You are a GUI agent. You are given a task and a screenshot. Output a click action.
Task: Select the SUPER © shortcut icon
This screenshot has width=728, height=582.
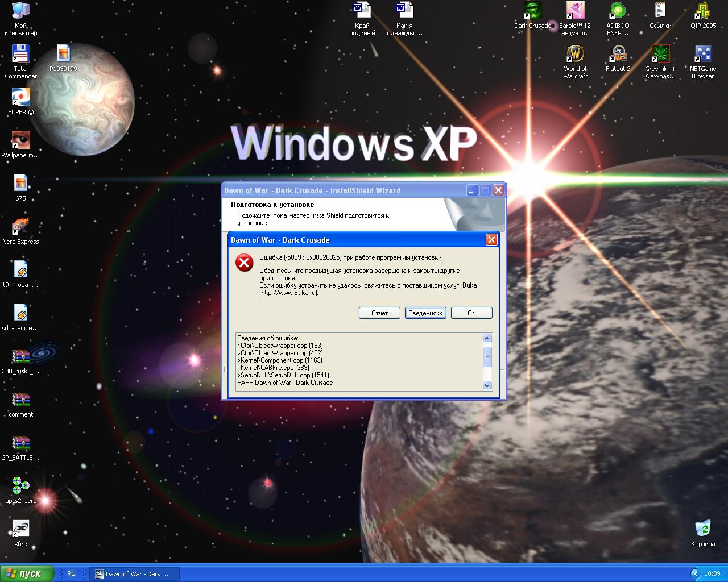pos(20,97)
